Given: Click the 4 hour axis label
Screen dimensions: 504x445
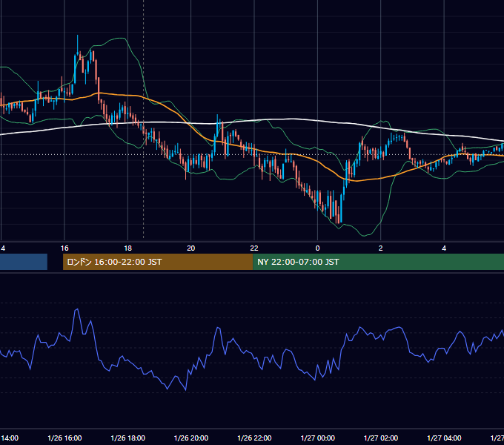Looking at the screenshot, I should click(x=444, y=248).
